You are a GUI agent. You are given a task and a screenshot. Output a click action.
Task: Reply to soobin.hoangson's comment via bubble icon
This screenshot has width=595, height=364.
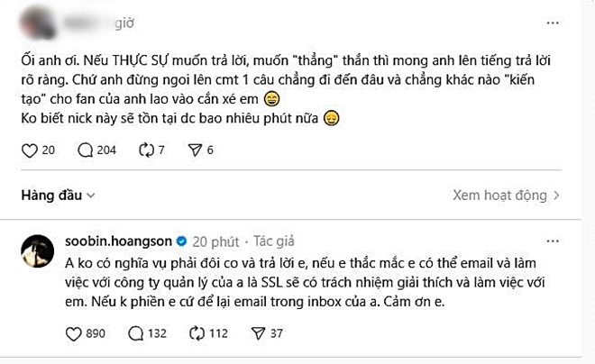tap(136, 333)
